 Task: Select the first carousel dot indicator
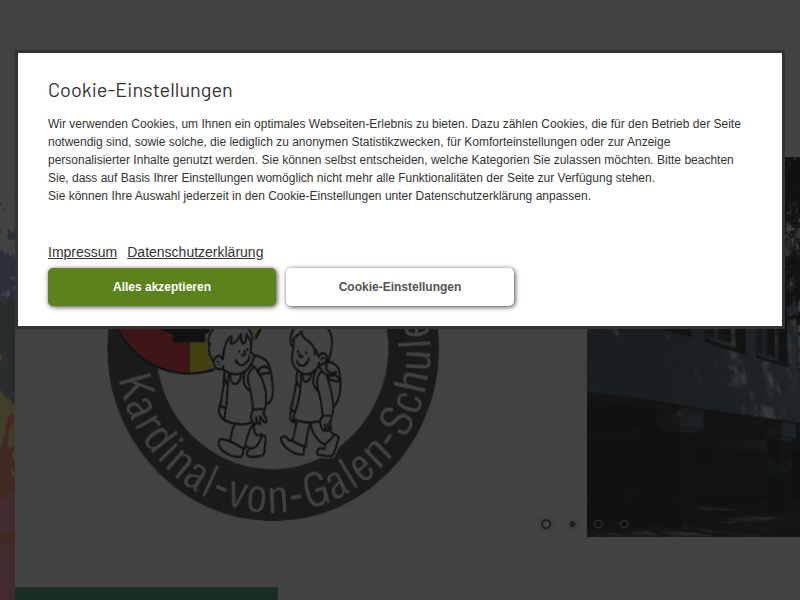pyautogui.click(x=546, y=524)
